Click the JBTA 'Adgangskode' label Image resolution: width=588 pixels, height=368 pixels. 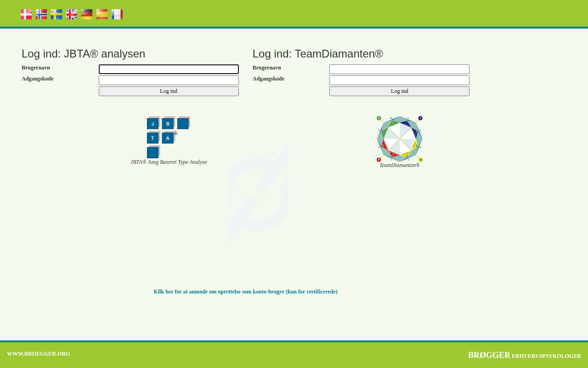(x=37, y=79)
